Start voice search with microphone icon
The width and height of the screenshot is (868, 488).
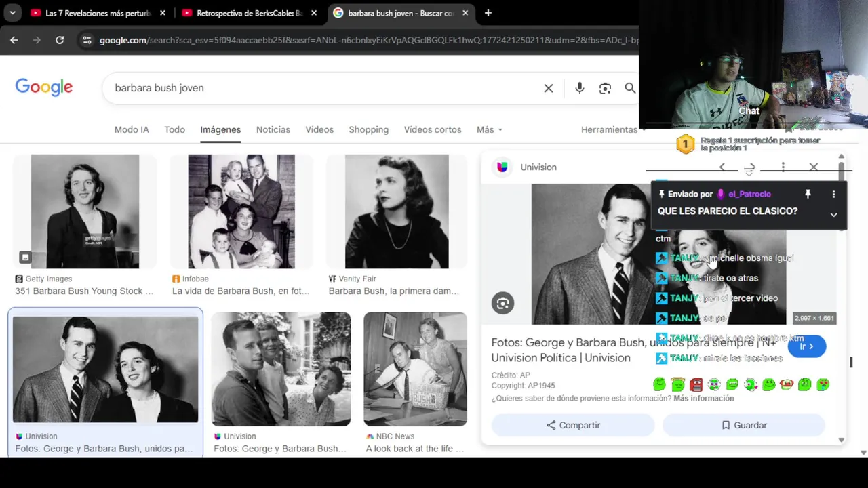tap(579, 88)
